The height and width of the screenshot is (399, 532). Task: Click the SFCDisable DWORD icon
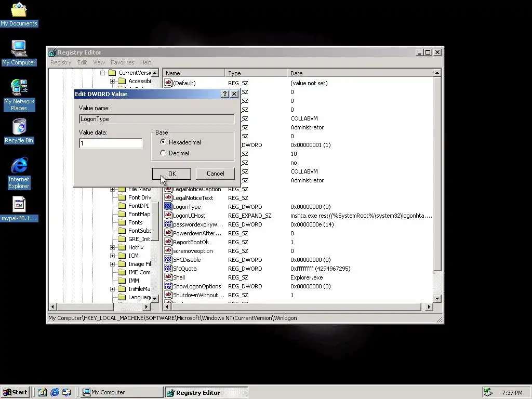(x=168, y=259)
